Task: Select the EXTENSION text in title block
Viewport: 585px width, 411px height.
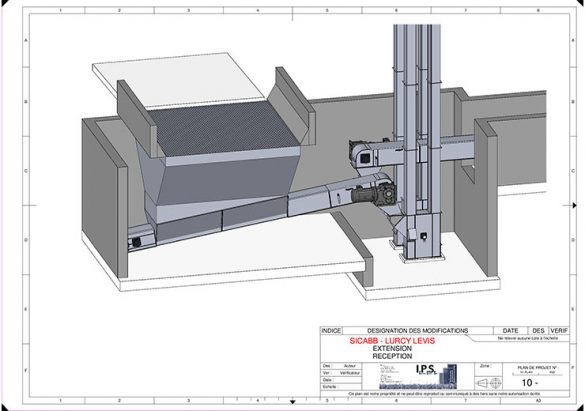Action: coord(392,348)
